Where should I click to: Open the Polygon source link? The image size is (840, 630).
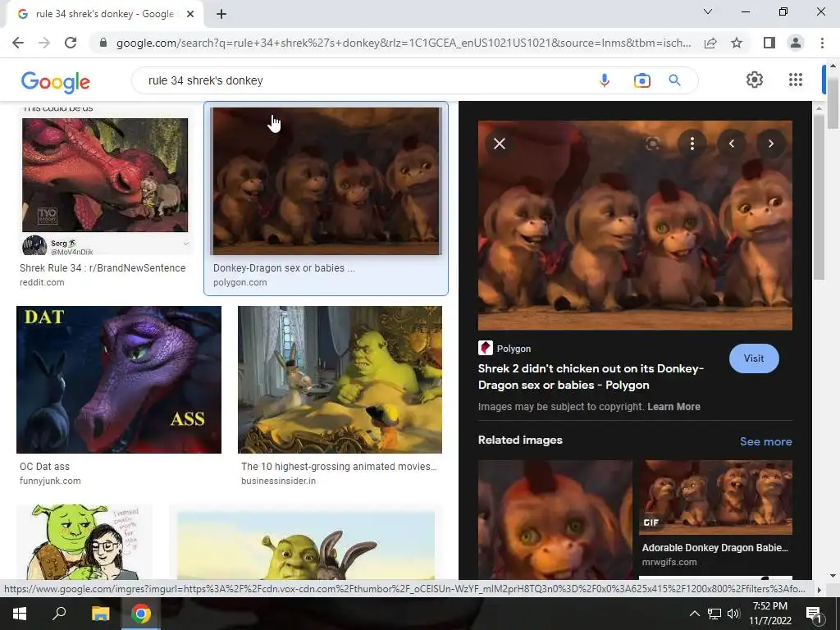pyautogui.click(x=504, y=348)
